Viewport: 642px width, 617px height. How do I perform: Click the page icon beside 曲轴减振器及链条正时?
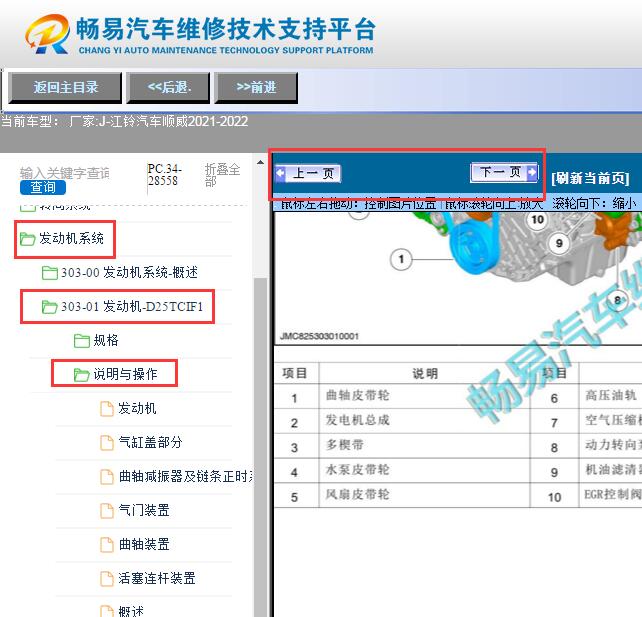107,477
